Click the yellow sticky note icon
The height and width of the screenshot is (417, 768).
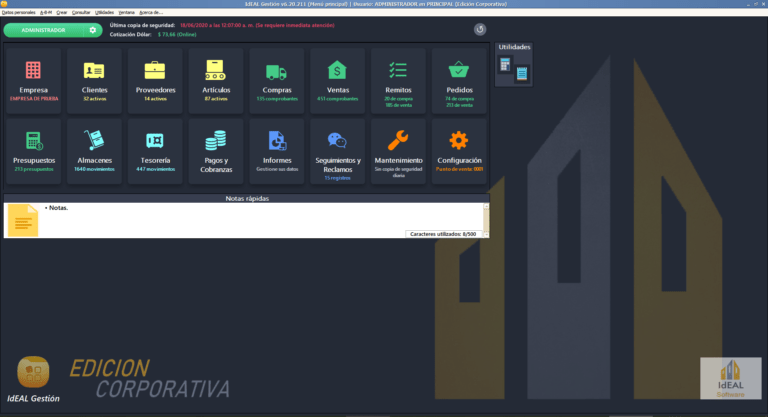pos(23,221)
